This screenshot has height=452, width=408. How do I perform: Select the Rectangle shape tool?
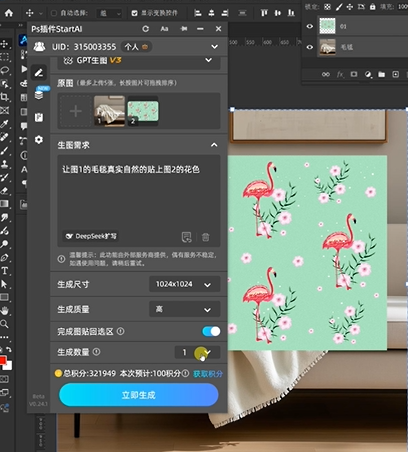tap(5, 297)
